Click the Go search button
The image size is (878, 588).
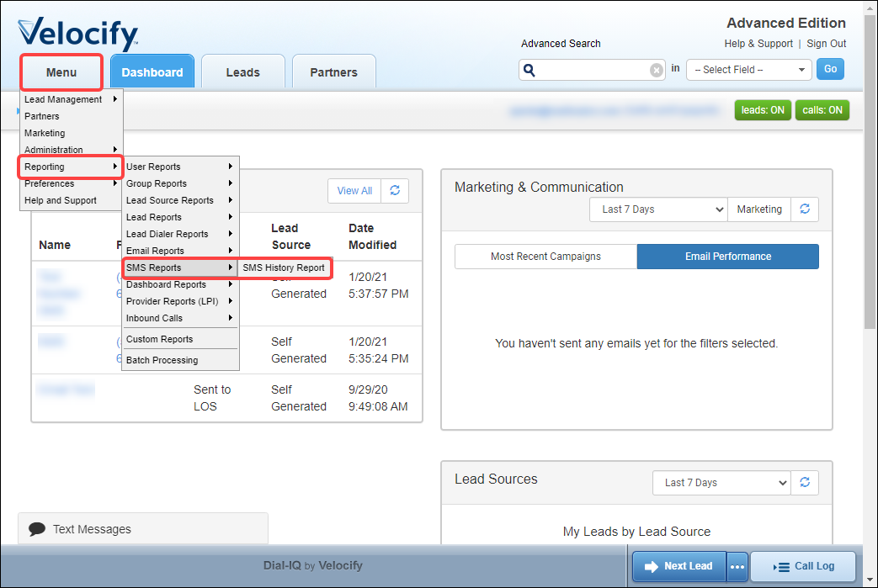click(830, 69)
